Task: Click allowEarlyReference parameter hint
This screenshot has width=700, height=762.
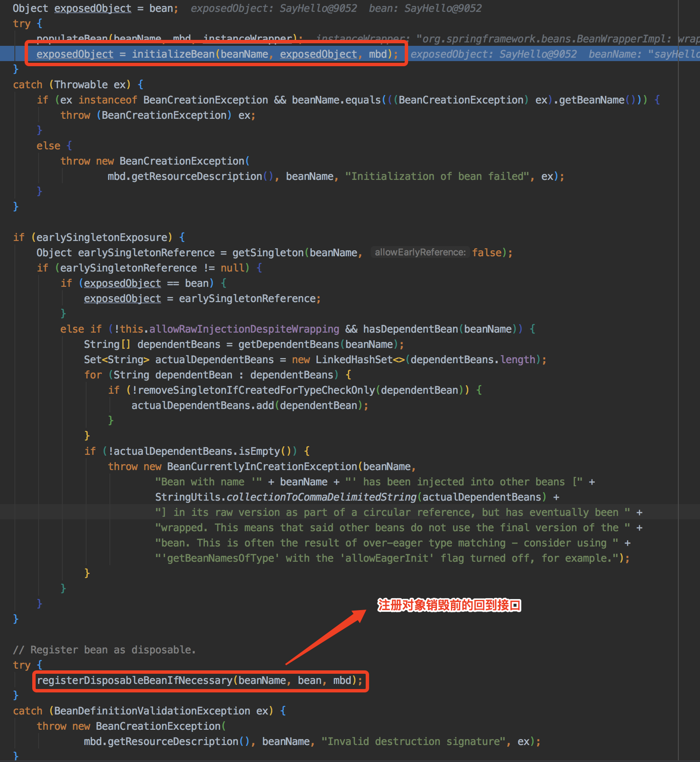Action: (420, 252)
